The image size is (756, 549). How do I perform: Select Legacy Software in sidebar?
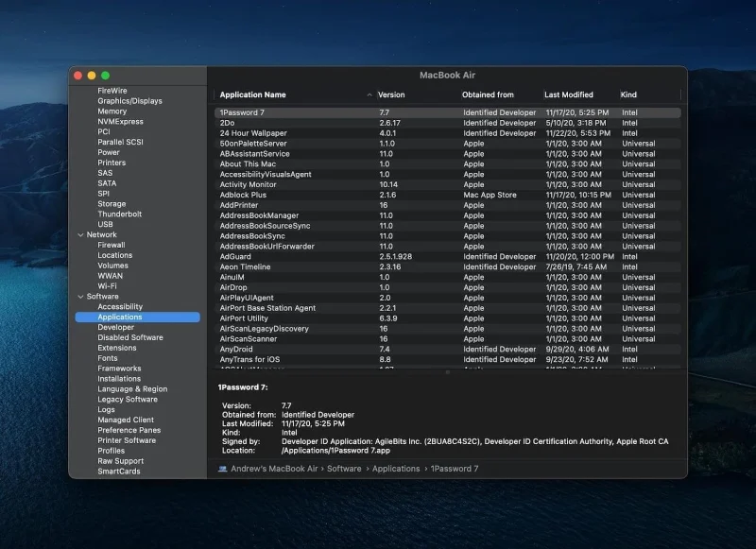tap(128, 399)
